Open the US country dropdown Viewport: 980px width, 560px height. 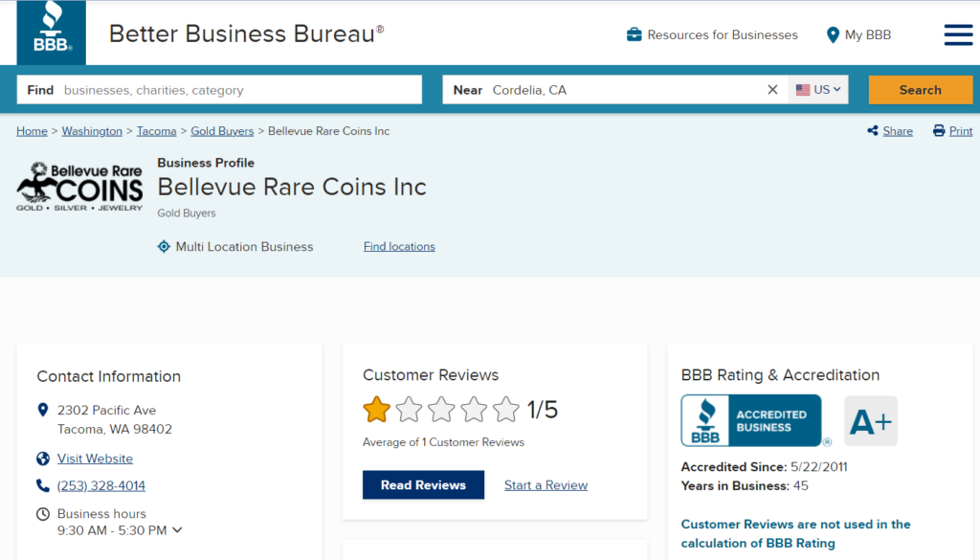coord(818,89)
